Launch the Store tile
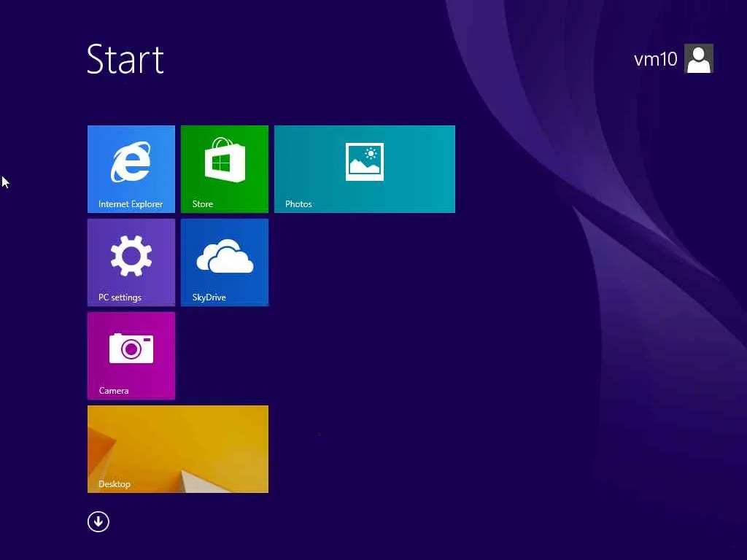 (225, 169)
